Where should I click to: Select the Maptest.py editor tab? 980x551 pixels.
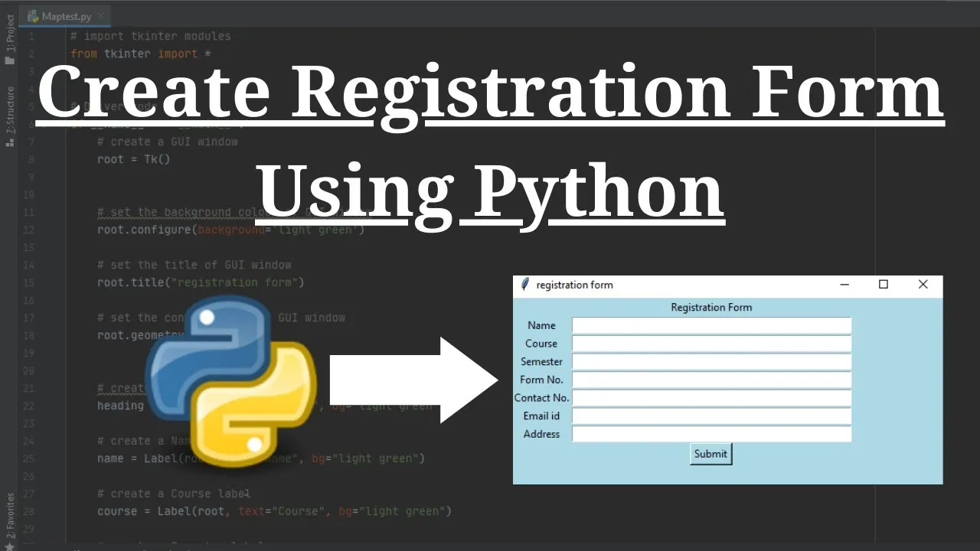tap(65, 15)
